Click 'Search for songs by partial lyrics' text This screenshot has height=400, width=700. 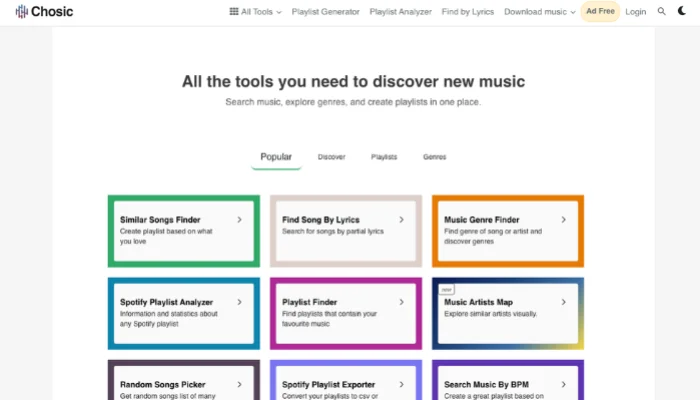(x=333, y=231)
